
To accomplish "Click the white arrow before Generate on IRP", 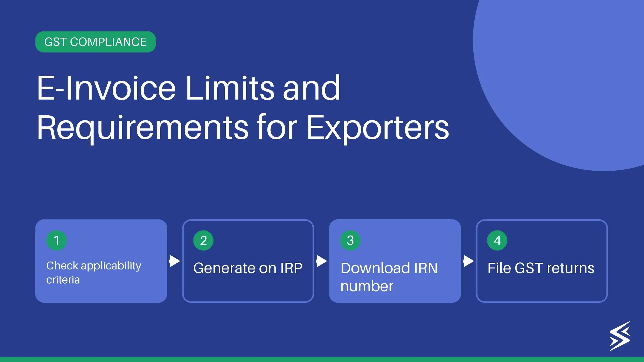I will (x=175, y=261).
